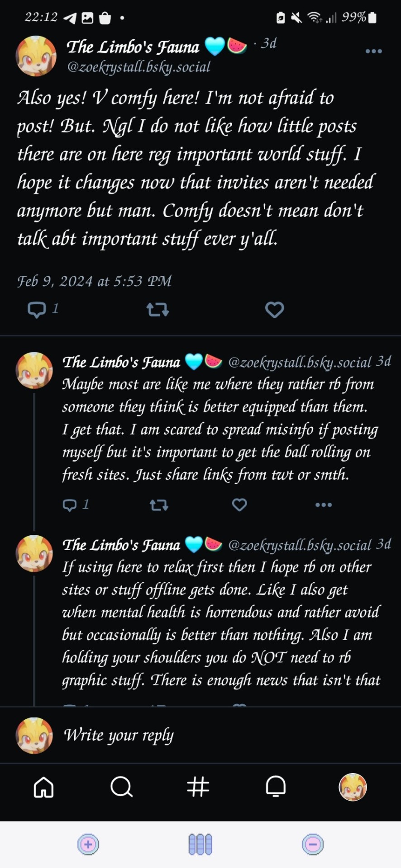Like the main post with the heart icon
401x868 pixels.
point(274,310)
